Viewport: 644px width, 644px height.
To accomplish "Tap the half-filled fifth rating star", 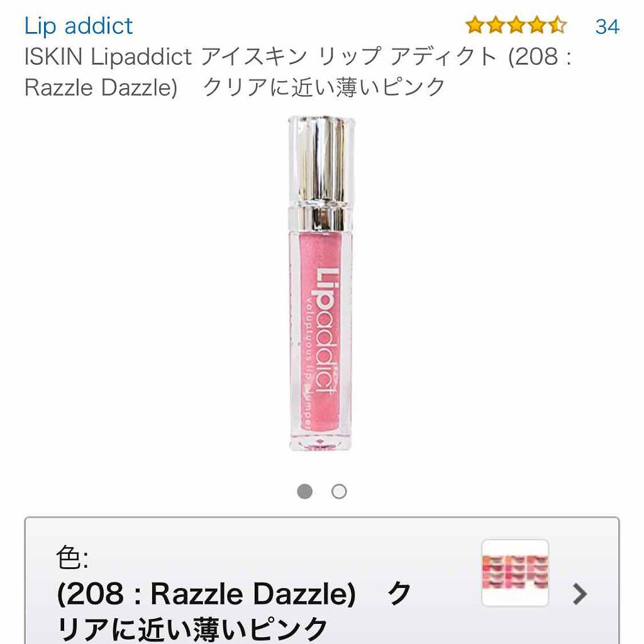I will point(557,25).
